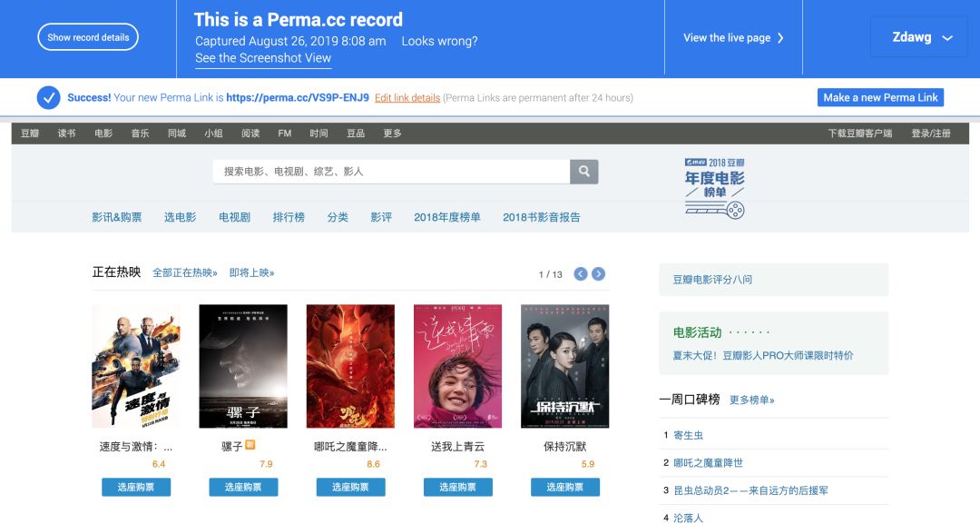Click Make a new Perma Link
The width and height of the screenshot is (980, 524).
tap(880, 97)
